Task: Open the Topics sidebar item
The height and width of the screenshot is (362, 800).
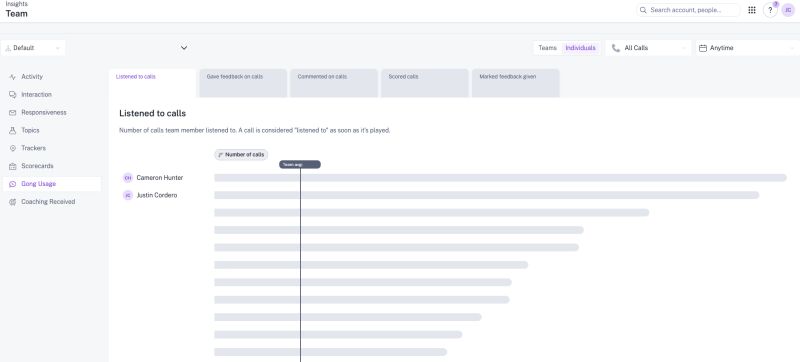Action: pyautogui.click(x=30, y=130)
